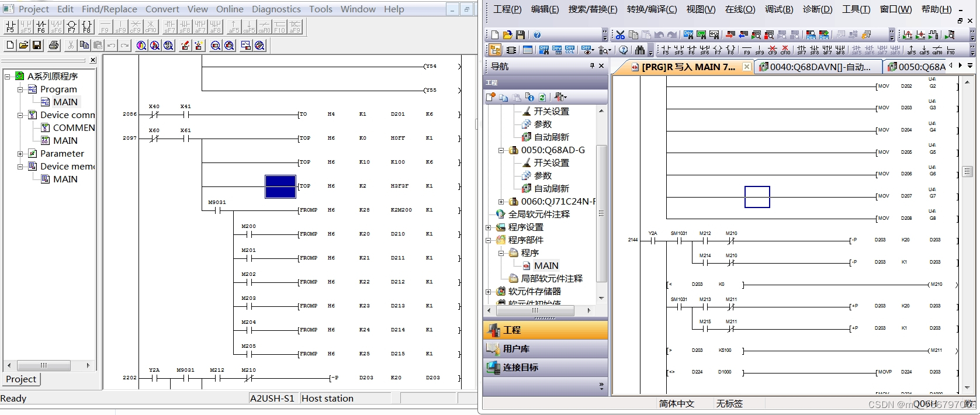The width and height of the screenshot is (980, 415).
Task: Select MAIN program in right navigation tree
Action: click(x=546, y=265)
